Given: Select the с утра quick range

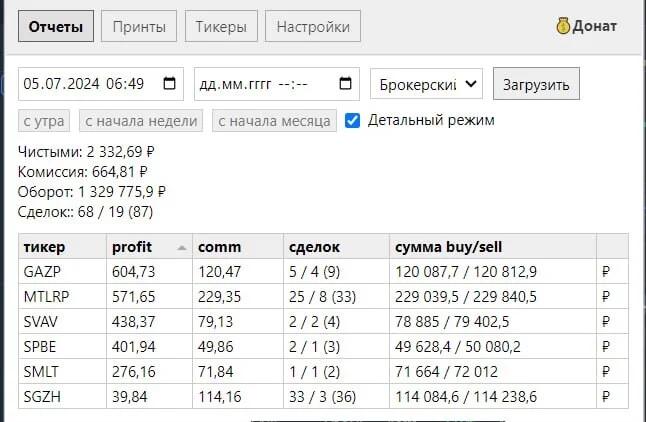Looking at the screenshot, I should point(44,121).
